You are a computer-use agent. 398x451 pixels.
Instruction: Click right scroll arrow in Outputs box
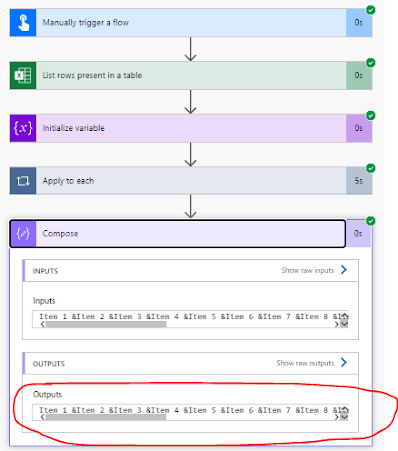click(337, 417)
